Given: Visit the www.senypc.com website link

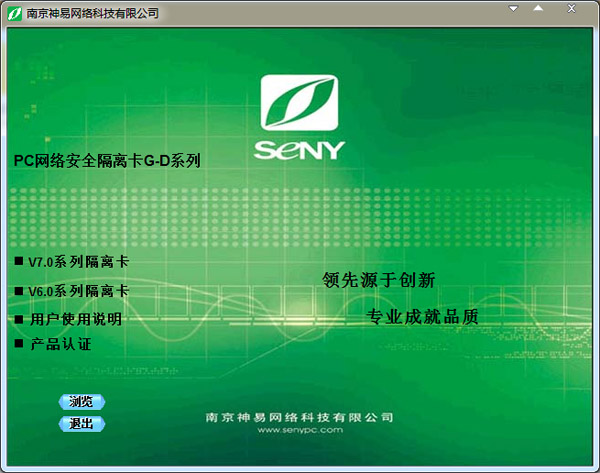Looking at the screenshot, I should point(299,431).
